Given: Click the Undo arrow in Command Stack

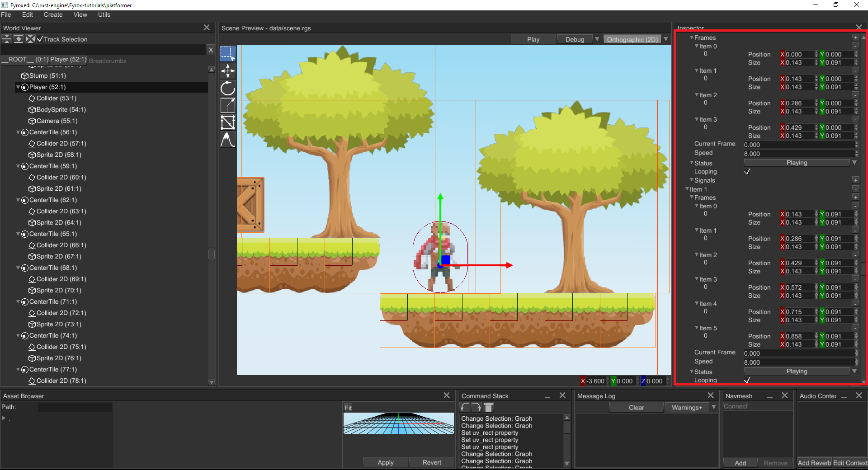Looking at the screenshot, I should pyautogui.click(x=465, y=407).
